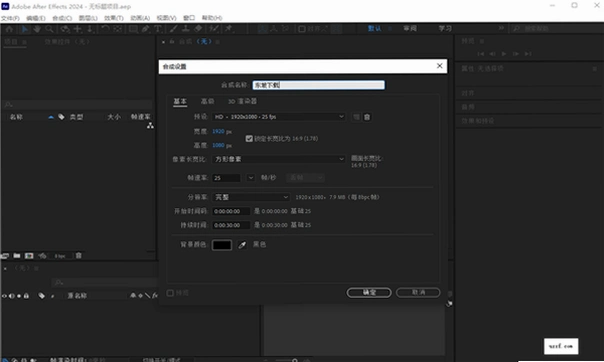Open the resolution dropdown set to full
This screenshot has height=362, width=604.
[251, 197]
